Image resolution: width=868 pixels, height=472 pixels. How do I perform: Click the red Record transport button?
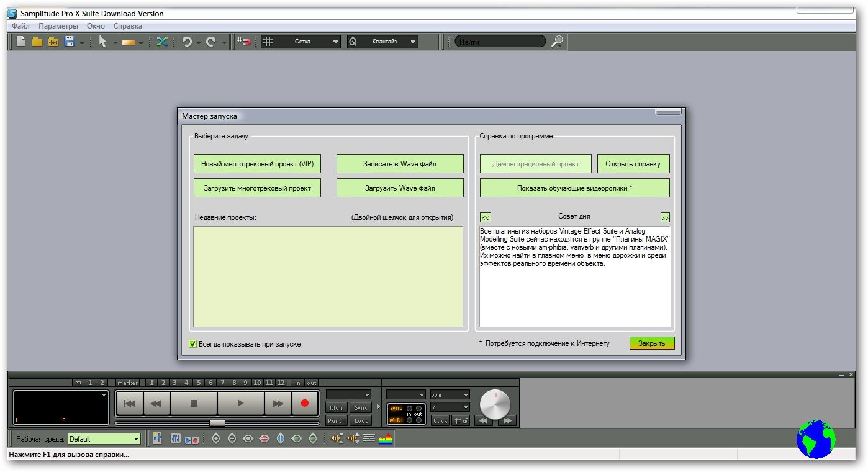tap(304, 403)
